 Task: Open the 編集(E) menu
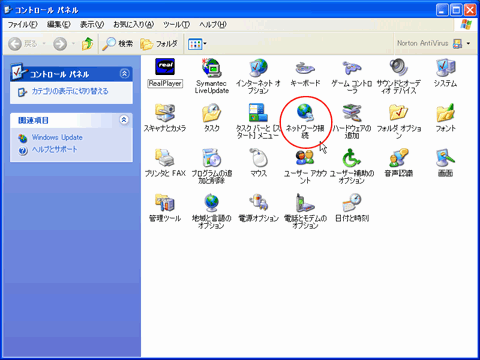tap(59, 25)
